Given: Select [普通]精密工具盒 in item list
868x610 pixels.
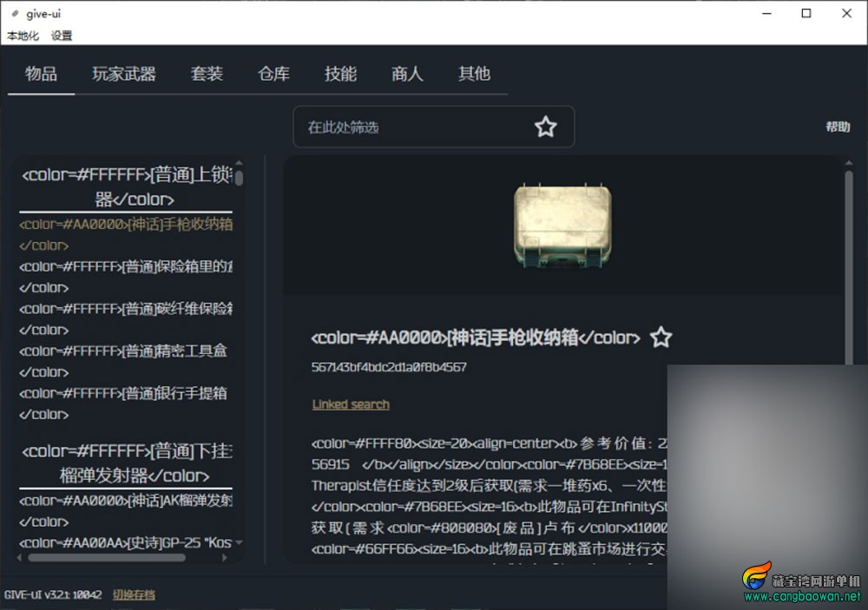Looking at the screenshot, I should 126,361.
